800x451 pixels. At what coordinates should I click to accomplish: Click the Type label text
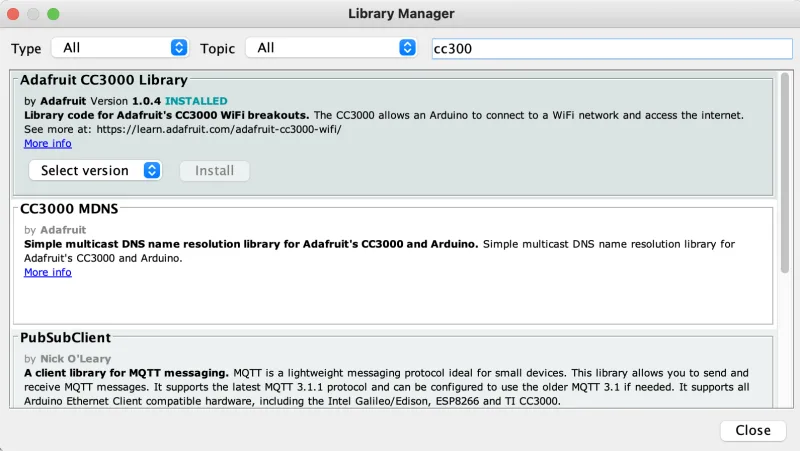point(26,49)
